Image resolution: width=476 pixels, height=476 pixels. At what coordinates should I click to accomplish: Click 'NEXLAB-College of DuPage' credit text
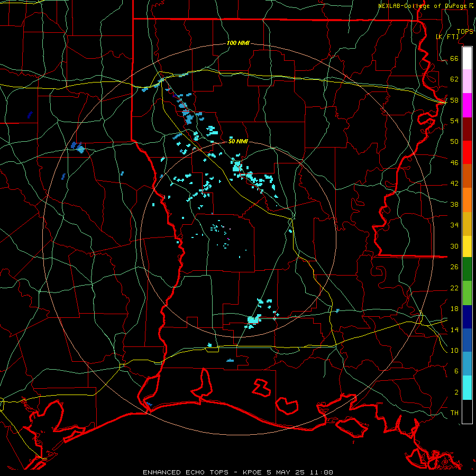[x=422, y=6]
